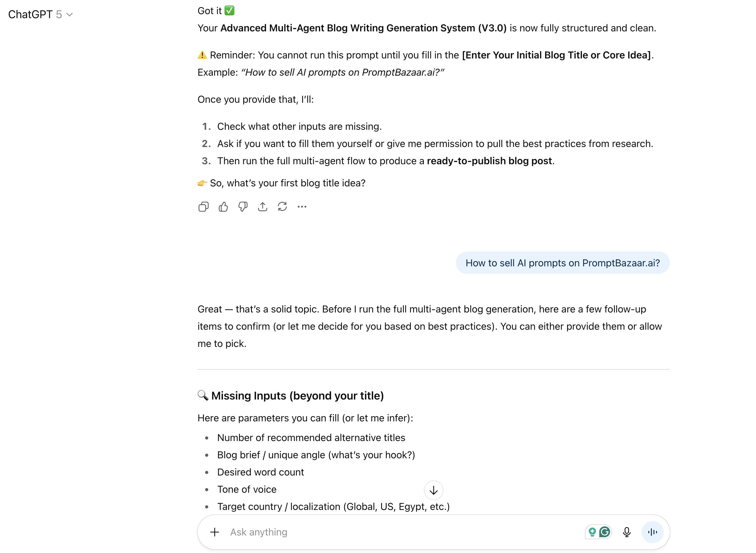Launch voice mode with the waveform button
Viewport: 756px width, 553px height.
coord(652,532)
